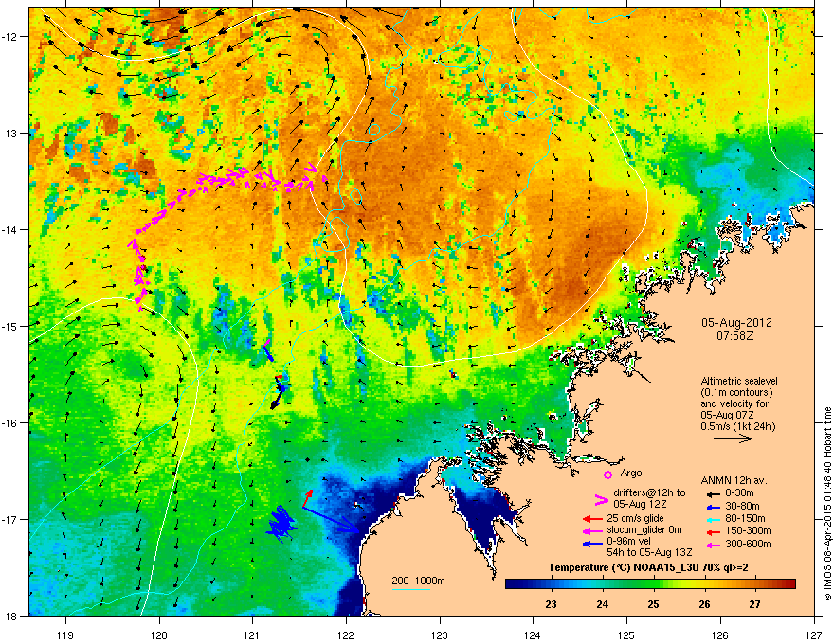Click the 121 longitude axis label
The image size is (834, 644).
tap(253, 635)
